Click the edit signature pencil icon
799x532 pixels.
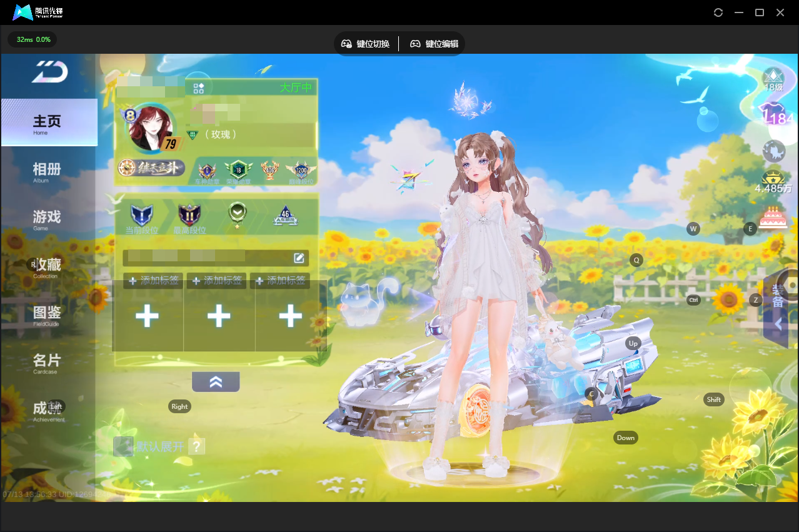point(299,258)
